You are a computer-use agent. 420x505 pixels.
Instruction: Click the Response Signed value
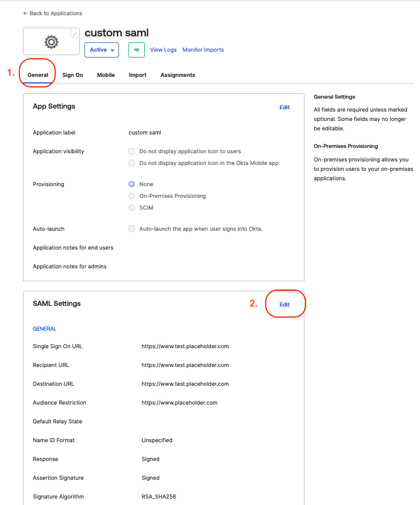[150, 459]
